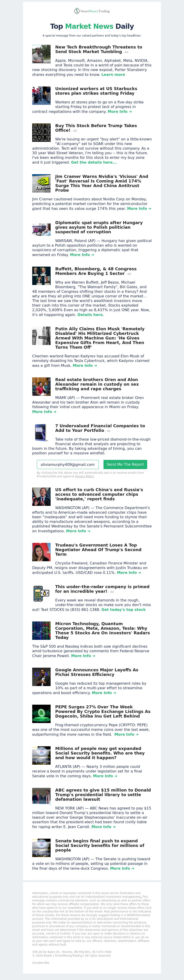This screenshot has height=980, width=184.
Task: Click the Starbucks strike article thumbnail
Action: [41, 95]
